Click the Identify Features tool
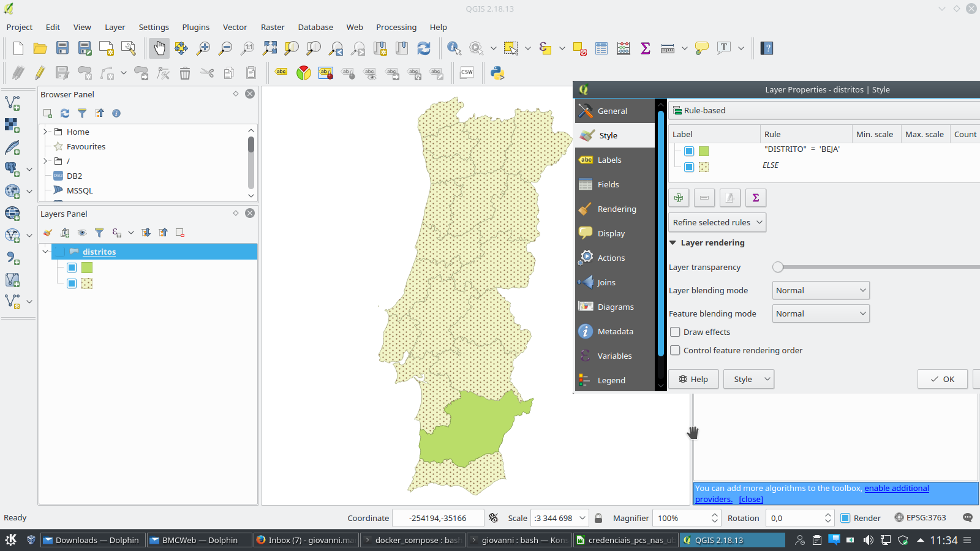The image size is (980, 551). [454, 48]
